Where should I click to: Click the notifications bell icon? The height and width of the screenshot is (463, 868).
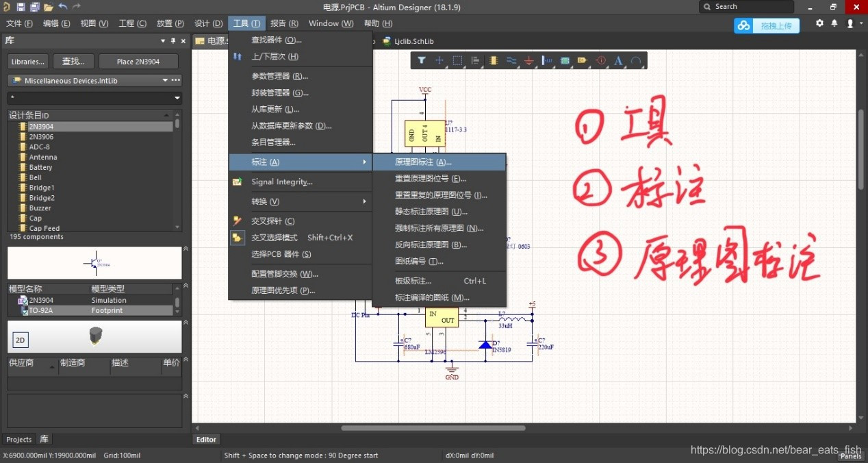[835, 23]
